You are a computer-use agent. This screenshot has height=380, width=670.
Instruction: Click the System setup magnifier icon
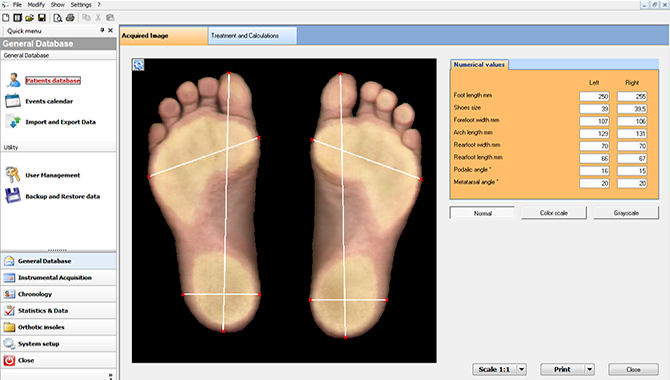click(9, 344)
